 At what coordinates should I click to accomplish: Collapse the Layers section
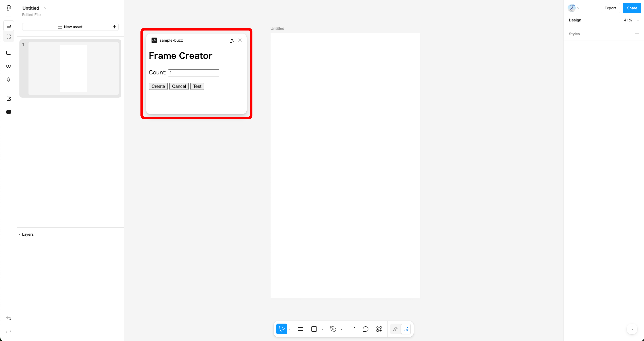[19, 235]
